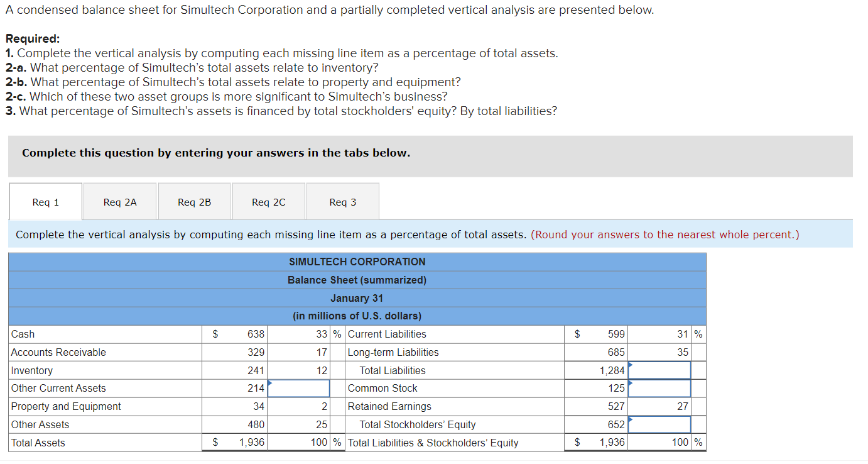The image size is (868, 464).
Task: Select the Retained Earnings percentage 27
Action: [x=683, y=407]
